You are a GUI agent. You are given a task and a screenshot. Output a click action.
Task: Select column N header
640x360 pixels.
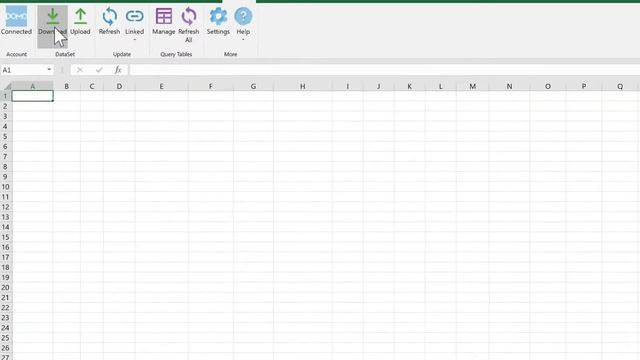[x=509, y=86]
